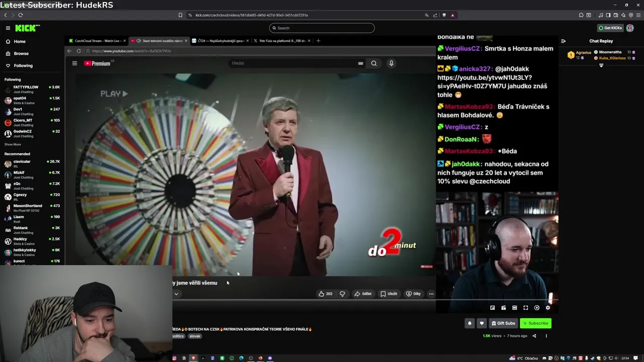Open Cicero_MT channel in sidebar
Screen dimensions: 644x362
coord(32,123)
